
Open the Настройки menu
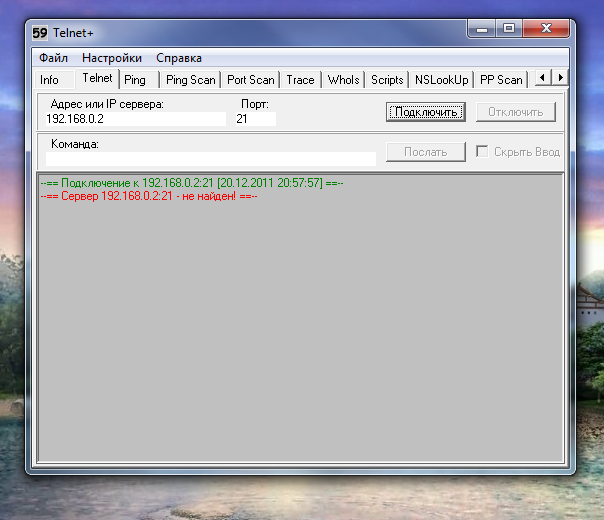point(112,58)
